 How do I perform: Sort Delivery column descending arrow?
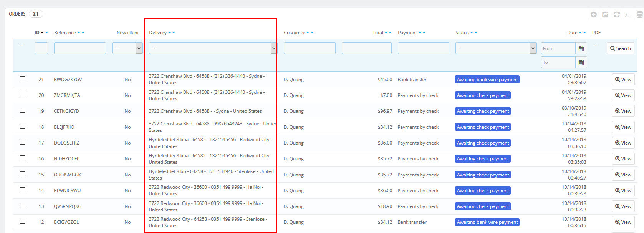click(x=169, y=33)
